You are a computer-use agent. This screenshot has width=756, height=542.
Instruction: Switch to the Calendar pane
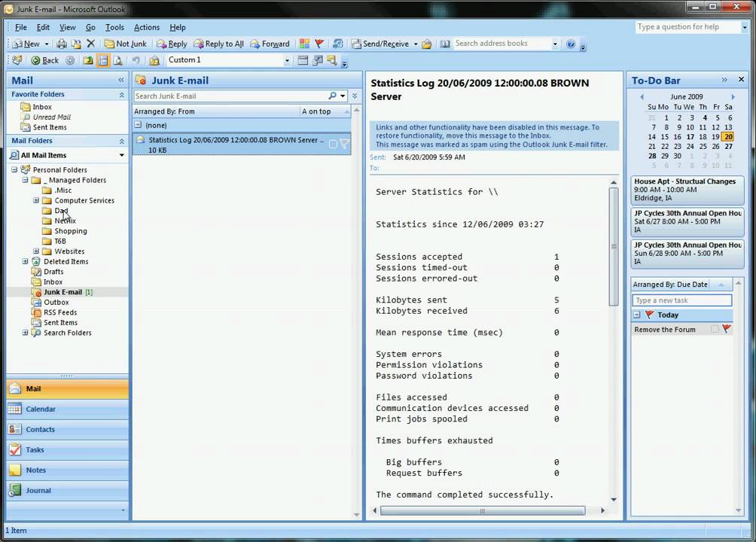[68, 409]
